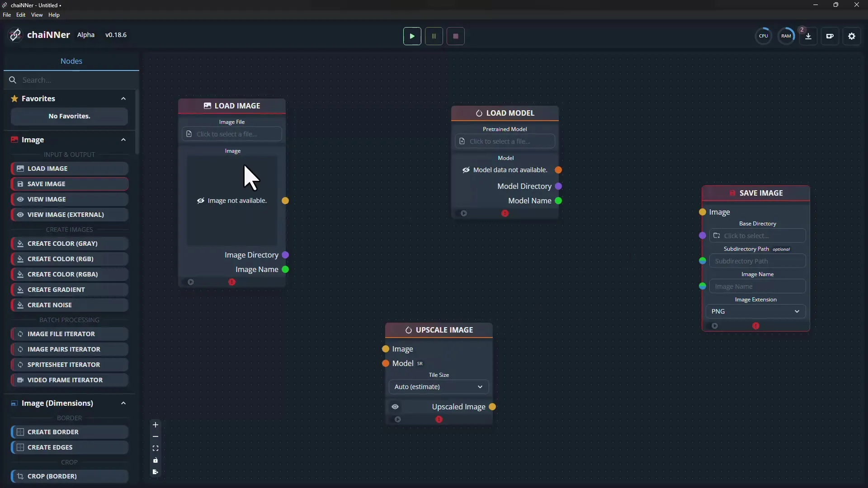Toggle the canvas lock interactivity icon
This screenshot has height=488, width=868.
tap(156, 460)
